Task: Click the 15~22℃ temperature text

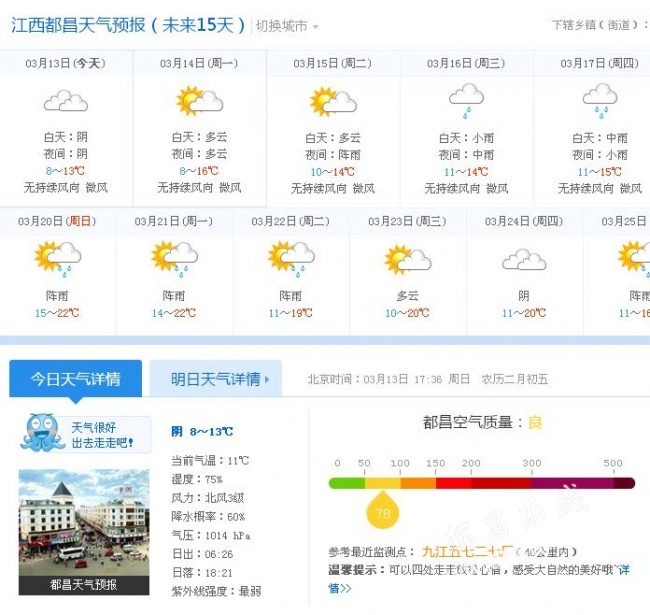Action: [57, 313]
